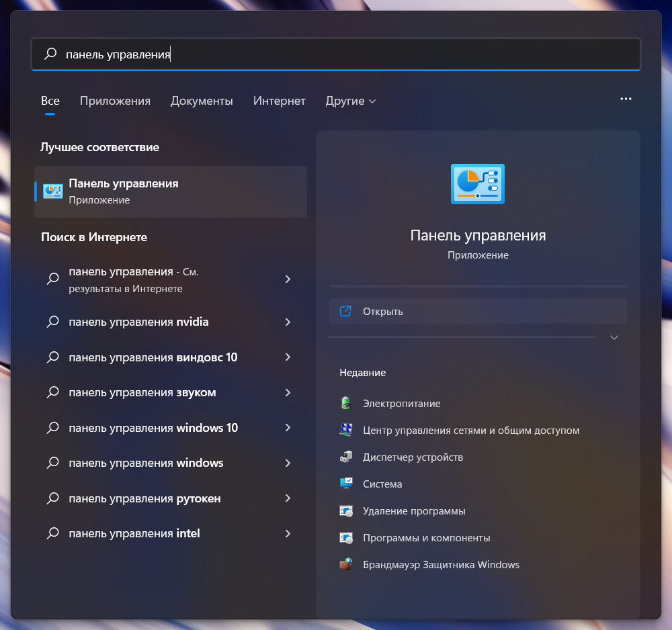Open the Документы tab
The width and height of the screenshot is (672, 630).
coord(202,101)
